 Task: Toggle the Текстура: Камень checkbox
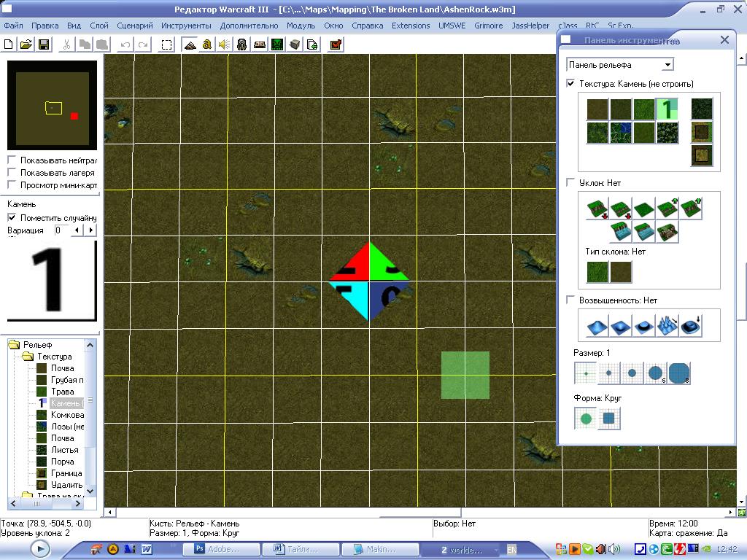[570, 83]
